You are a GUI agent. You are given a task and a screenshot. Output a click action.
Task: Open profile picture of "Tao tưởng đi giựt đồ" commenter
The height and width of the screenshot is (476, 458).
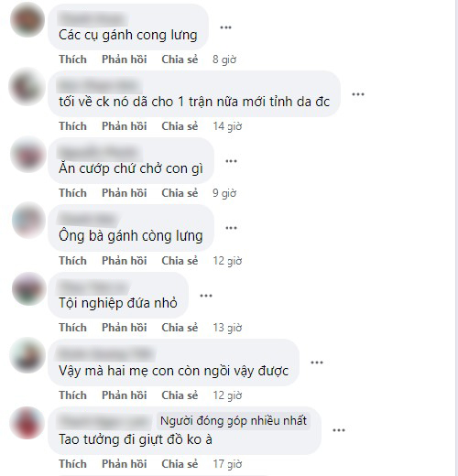coord(27,423)
